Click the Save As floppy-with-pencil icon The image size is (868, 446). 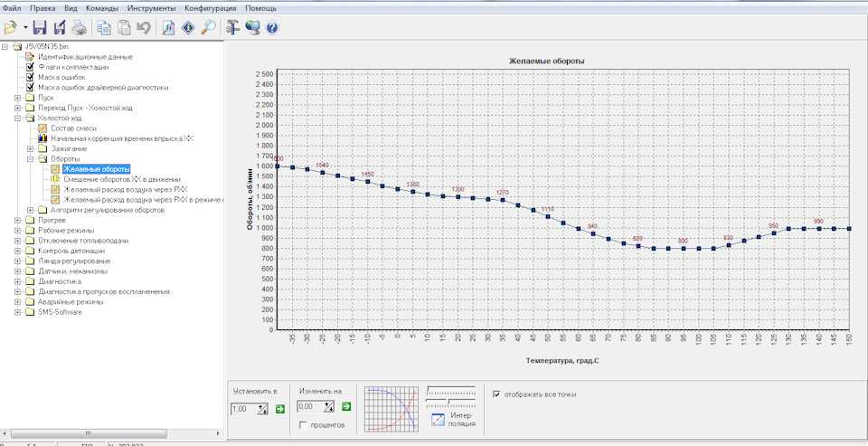coord(60,28)
